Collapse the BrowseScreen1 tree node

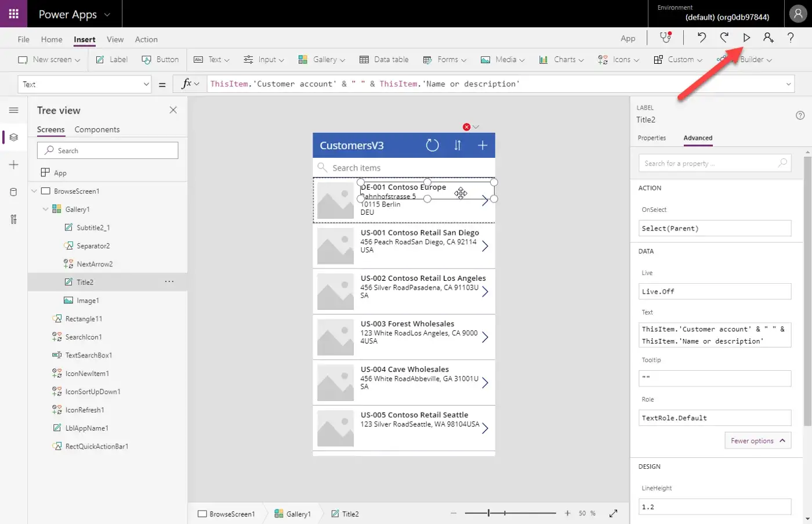tap(34, 191)
